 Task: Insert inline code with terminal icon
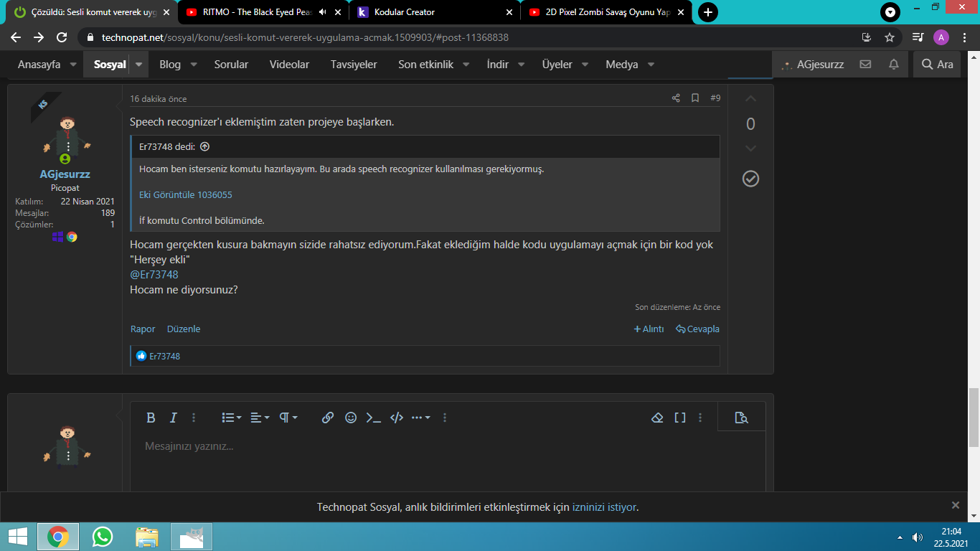coord(374,418)
